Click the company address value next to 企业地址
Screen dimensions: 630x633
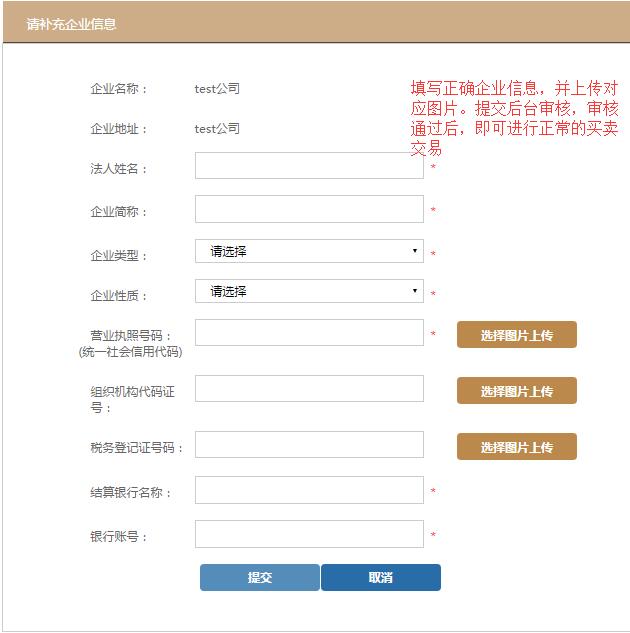point(217,129)
